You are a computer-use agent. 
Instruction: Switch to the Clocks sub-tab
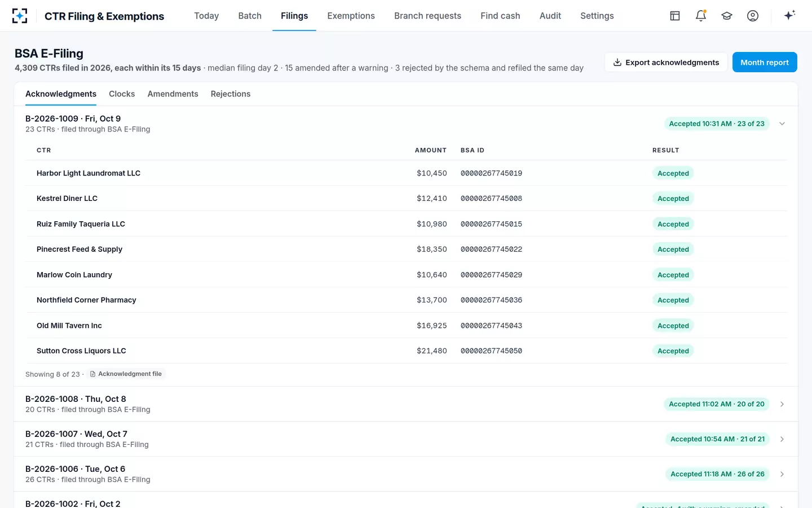pos(122,94)
